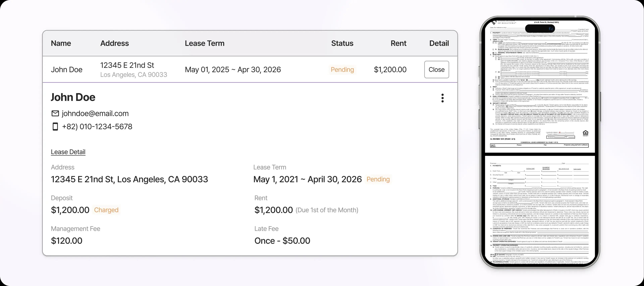644x286 pixels.
Task: Open the three-dot options menu for John Doe
Action: [x=443, y=98]
